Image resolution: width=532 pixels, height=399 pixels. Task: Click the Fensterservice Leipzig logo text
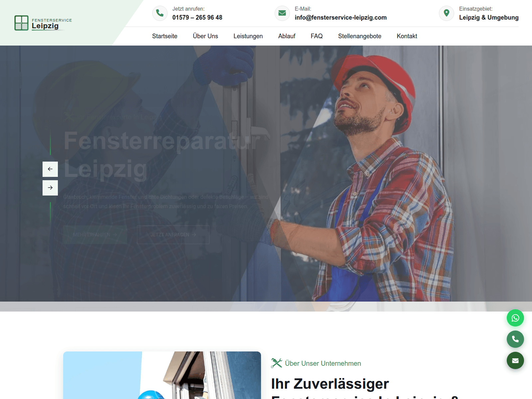click(x=52, y=24)
